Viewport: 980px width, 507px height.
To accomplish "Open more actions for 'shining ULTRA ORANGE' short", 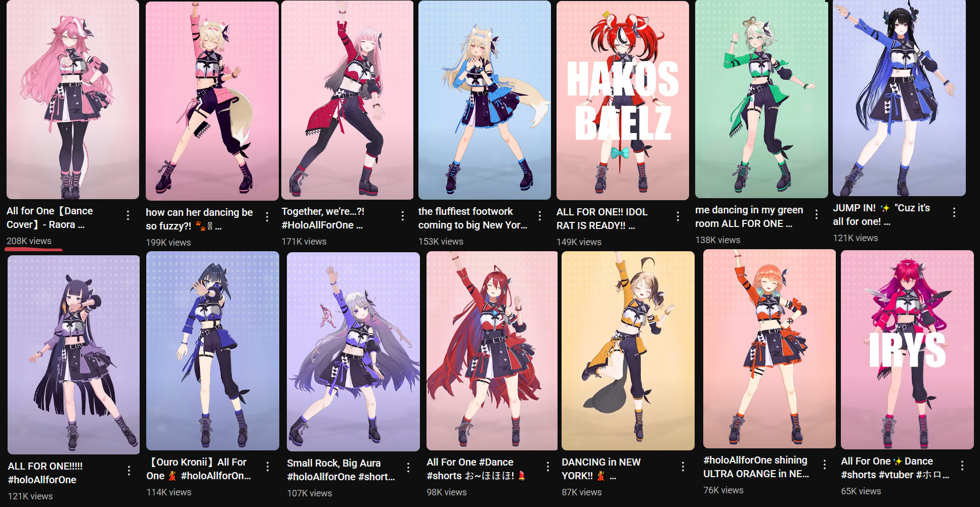I will pos(825,465).
